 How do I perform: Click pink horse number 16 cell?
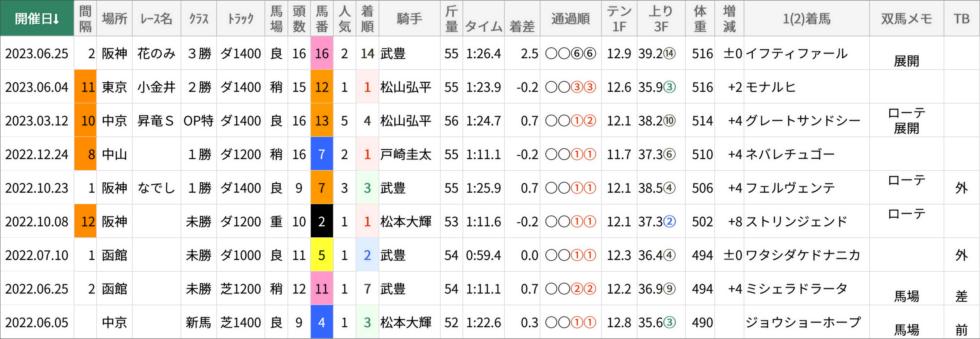click(x=322, y=53)
